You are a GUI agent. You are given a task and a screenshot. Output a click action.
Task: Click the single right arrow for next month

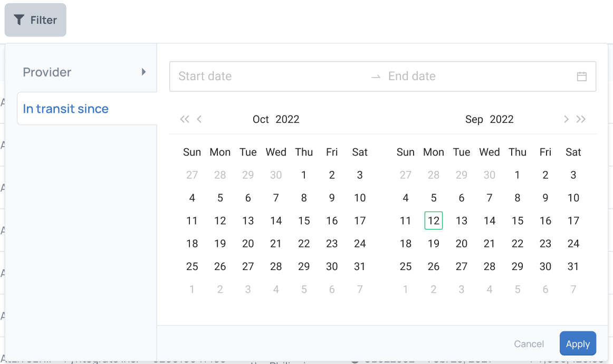(x=566, y=119)
